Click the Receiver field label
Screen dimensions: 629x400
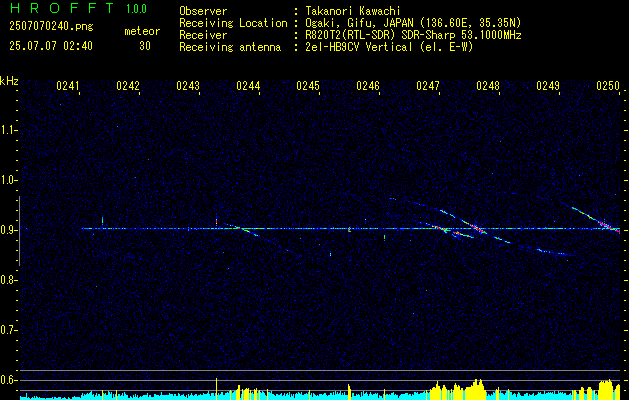coord(203,35)
